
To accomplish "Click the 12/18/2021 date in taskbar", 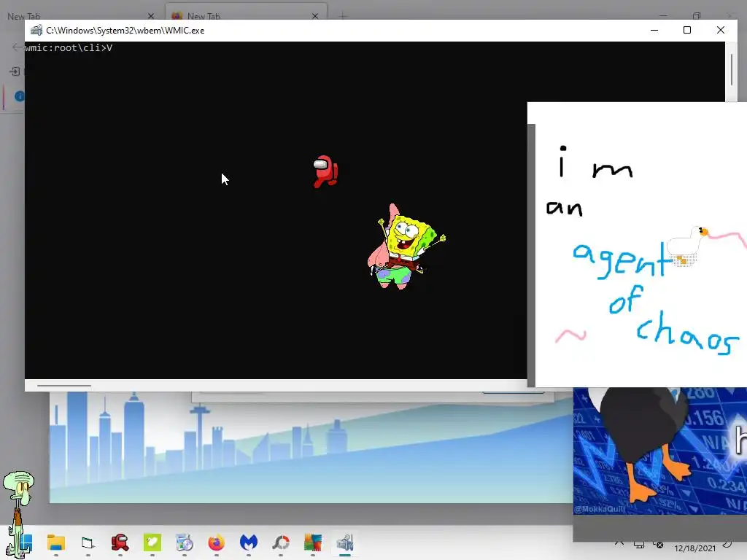I will coord(694,548).
